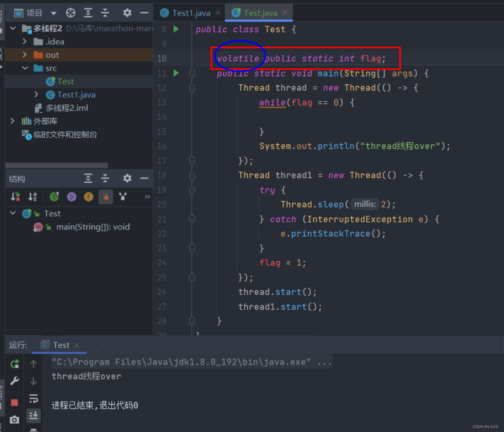Toggle show non-public members lock icon
Viewport: 504px width, 432px height.
106,197
